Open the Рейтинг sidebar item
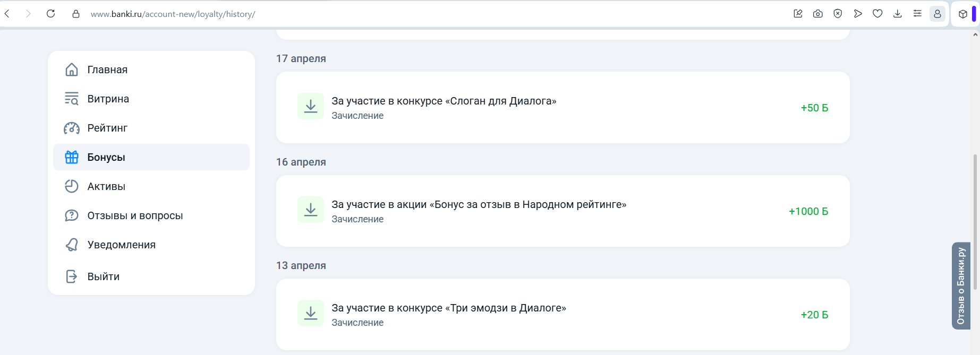The image size is (980, 355). [x=107, y=128]
